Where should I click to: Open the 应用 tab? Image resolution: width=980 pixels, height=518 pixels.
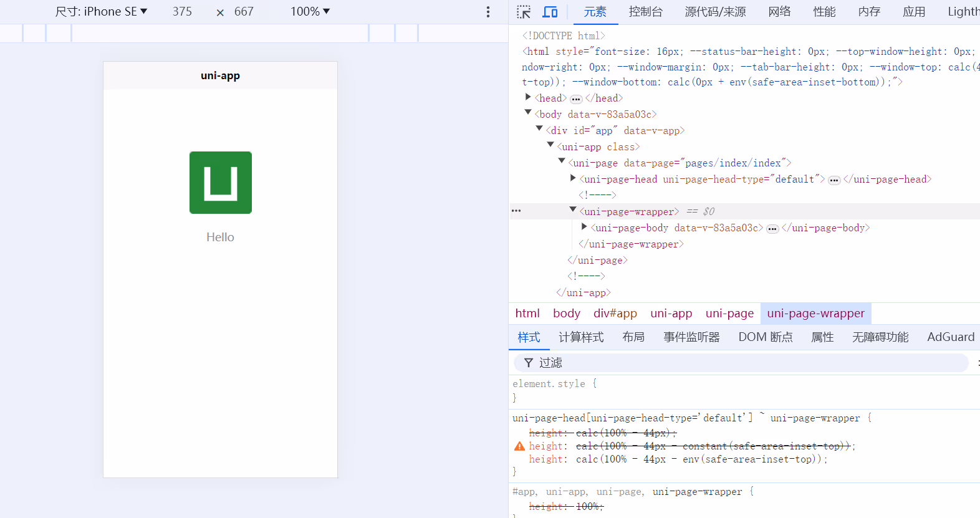(914, 12)
